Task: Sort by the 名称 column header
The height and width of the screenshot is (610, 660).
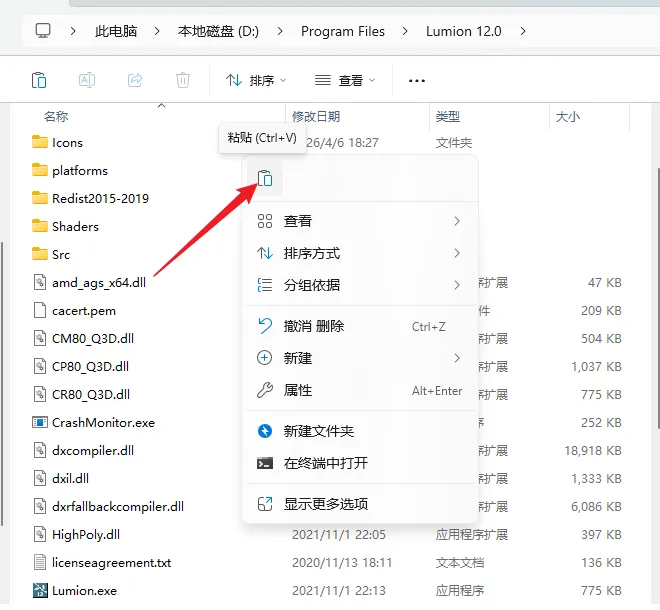Action: 56,116
